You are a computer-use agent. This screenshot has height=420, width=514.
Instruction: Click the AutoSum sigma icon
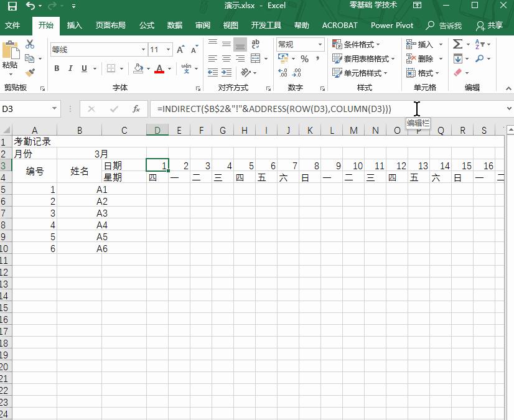point(457,44)
